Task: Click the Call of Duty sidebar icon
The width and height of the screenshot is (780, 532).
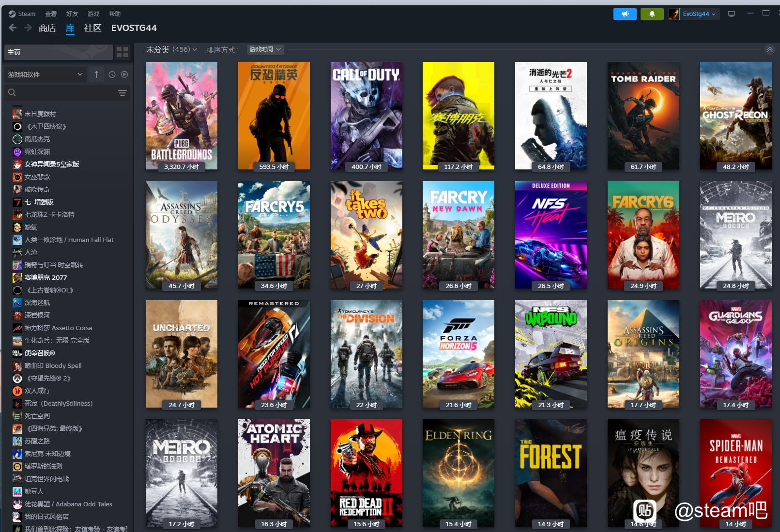Action: click(x=17, y=353)
